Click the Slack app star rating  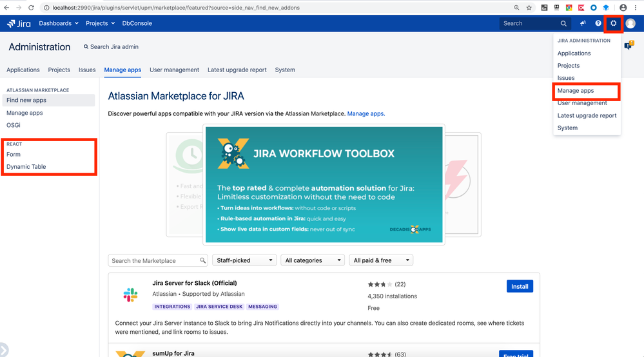pyautogui.click(x=380, y=284)
